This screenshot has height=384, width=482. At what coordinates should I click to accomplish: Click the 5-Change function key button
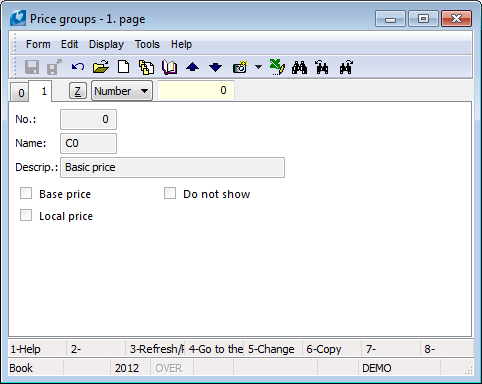pyautogui.click(x=273, y=349)
